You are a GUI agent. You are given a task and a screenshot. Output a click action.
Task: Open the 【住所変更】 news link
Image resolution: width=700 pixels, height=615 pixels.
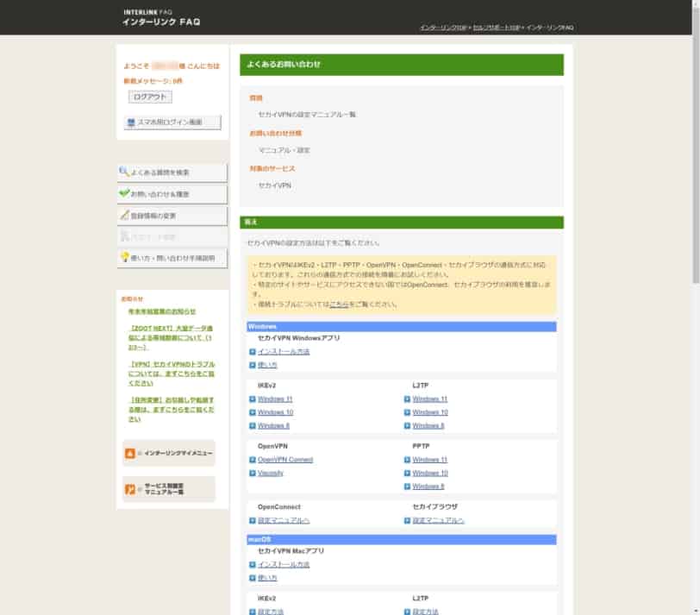click(x=171, y=410)
